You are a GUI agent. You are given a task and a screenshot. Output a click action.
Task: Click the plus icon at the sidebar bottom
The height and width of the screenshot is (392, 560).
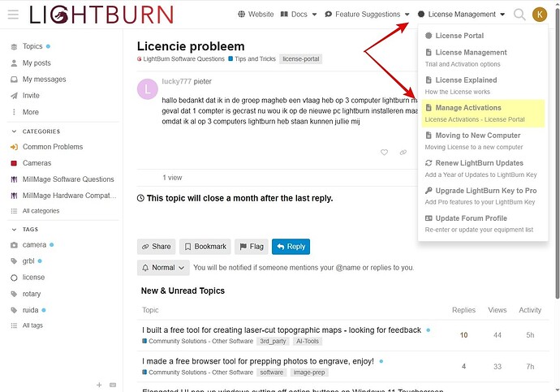(99, 385)
